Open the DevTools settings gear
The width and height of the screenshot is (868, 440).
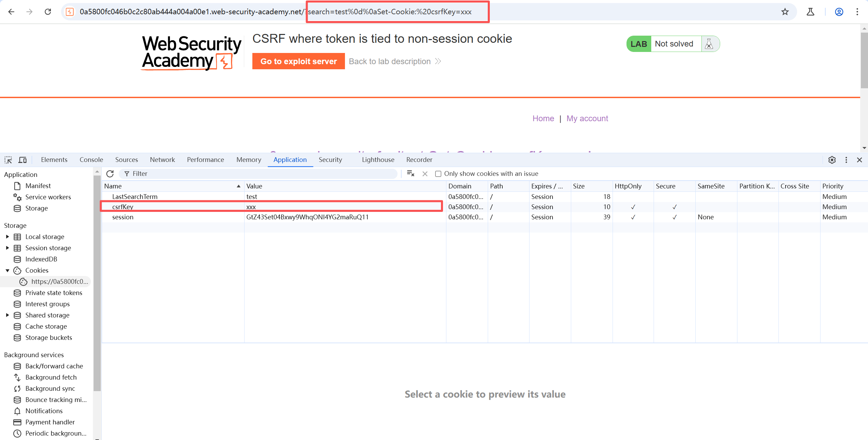click(832, 160)
